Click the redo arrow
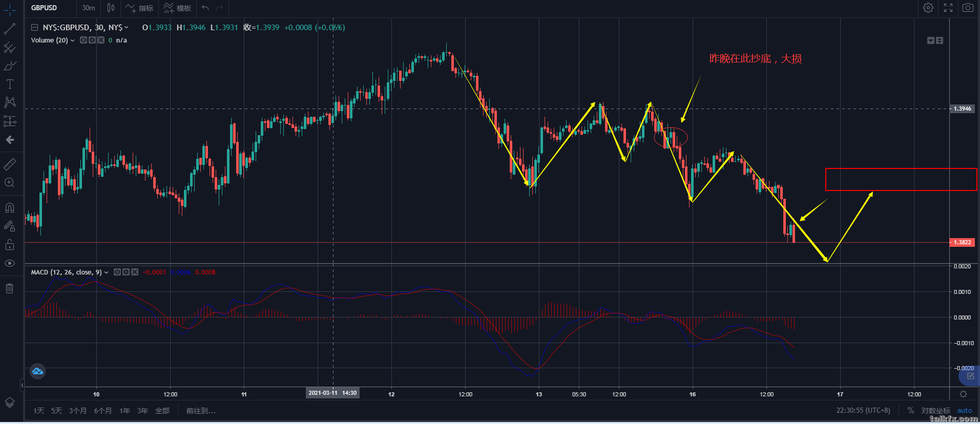The height and width of the screenshot is (424, 980). coord(220,8)
